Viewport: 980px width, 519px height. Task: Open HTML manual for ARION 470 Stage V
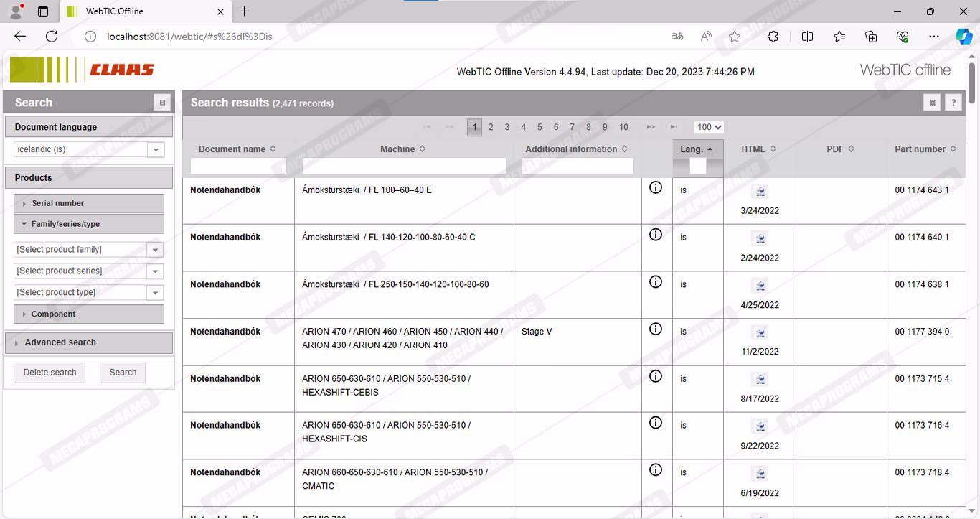click(760, 332)
